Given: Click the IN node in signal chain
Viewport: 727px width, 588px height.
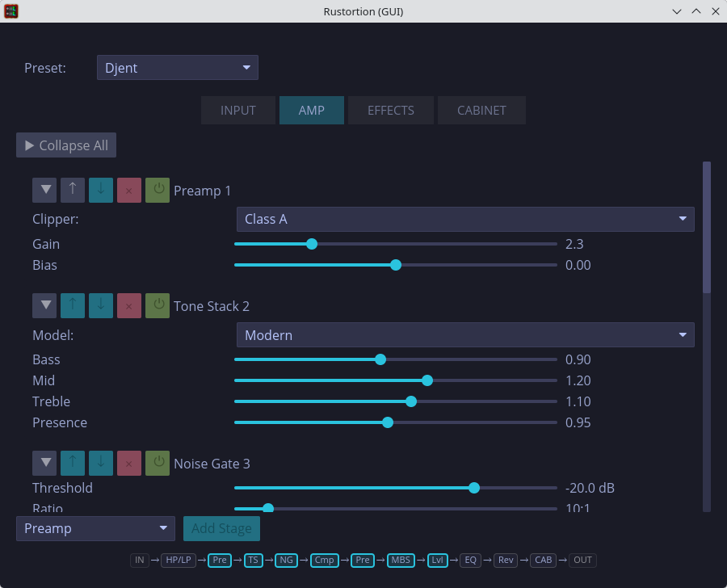Looking at the screenshot, I should 140,561.
